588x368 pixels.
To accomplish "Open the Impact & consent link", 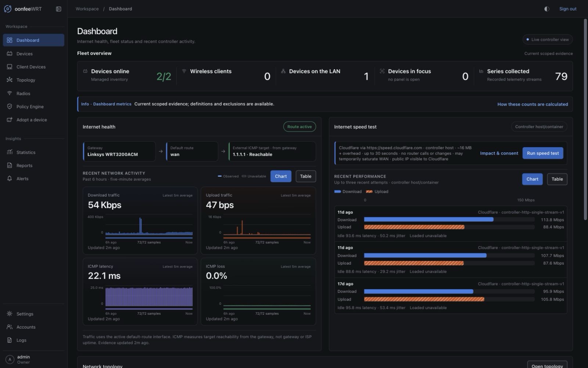I will (499, 153).
